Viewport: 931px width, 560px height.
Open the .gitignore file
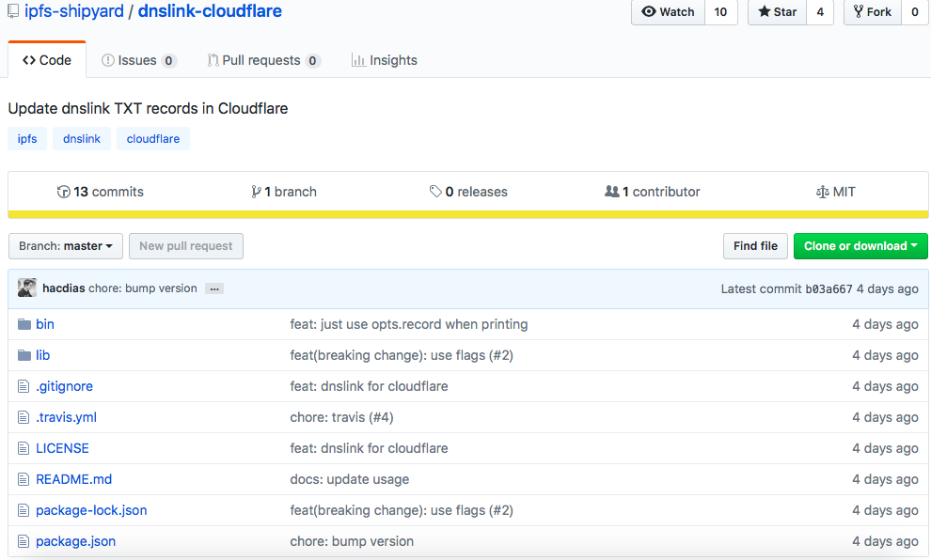pos(64,386)
